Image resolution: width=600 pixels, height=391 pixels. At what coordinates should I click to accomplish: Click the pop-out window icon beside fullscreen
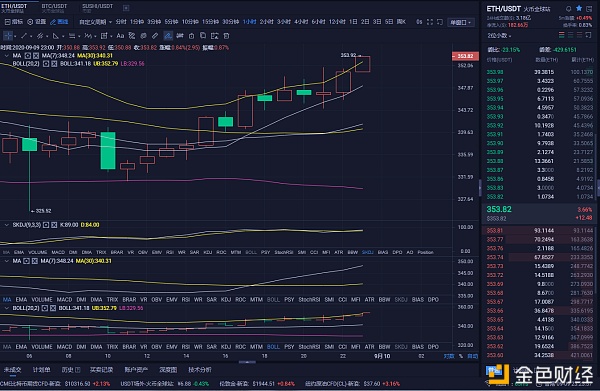pyautogui.click(x=440, y=22)
